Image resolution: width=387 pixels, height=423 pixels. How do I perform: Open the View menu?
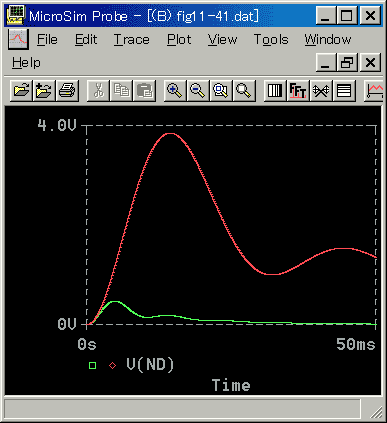click(222, 40)
